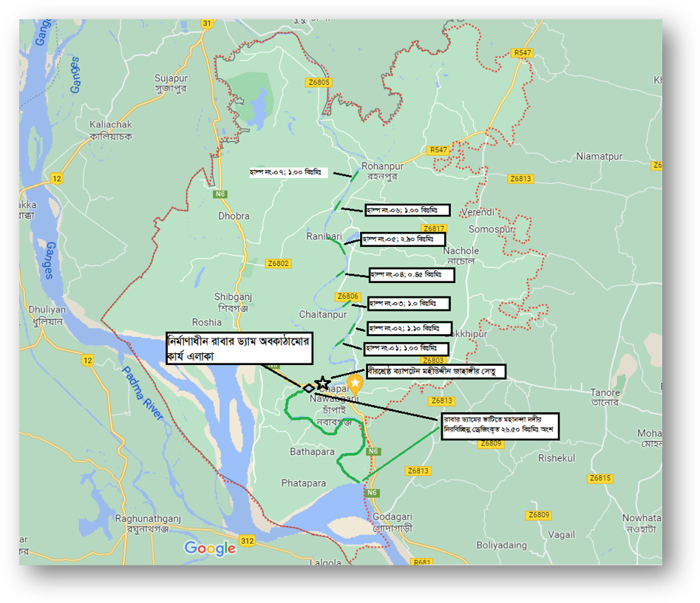Click the R681 road shield

click(x=422, y=562)
